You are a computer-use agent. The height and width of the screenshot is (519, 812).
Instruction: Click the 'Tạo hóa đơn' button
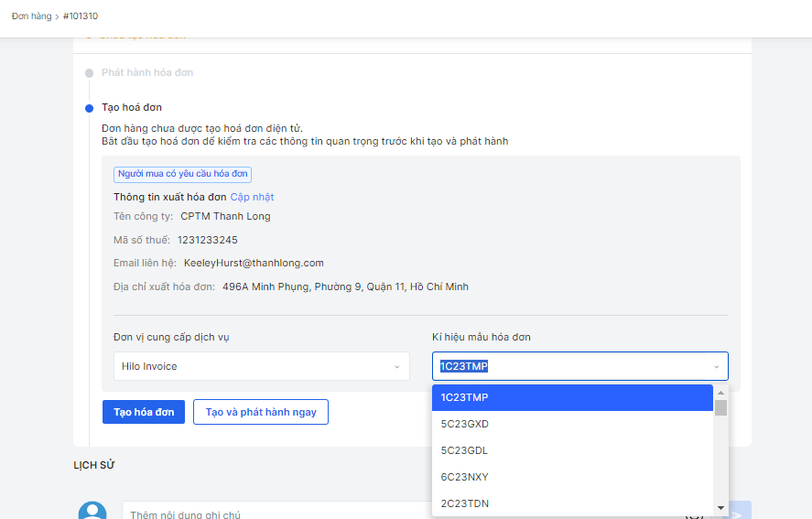point(144,412)
